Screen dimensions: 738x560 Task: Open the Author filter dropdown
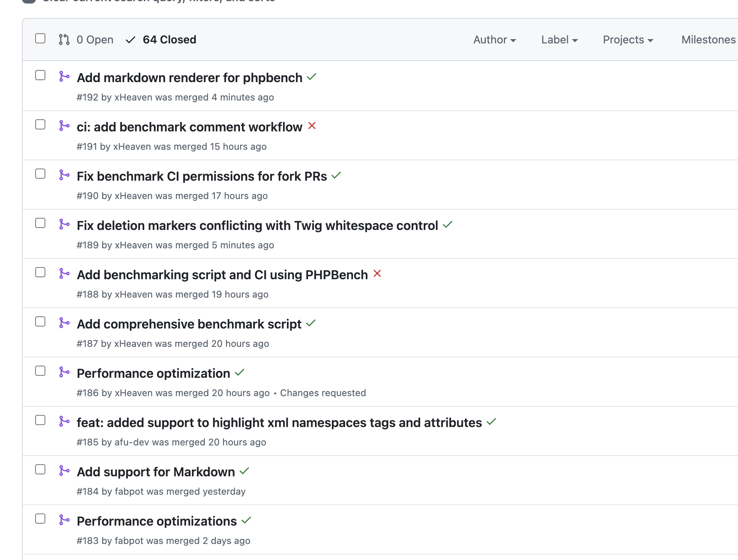coord(494,39)
